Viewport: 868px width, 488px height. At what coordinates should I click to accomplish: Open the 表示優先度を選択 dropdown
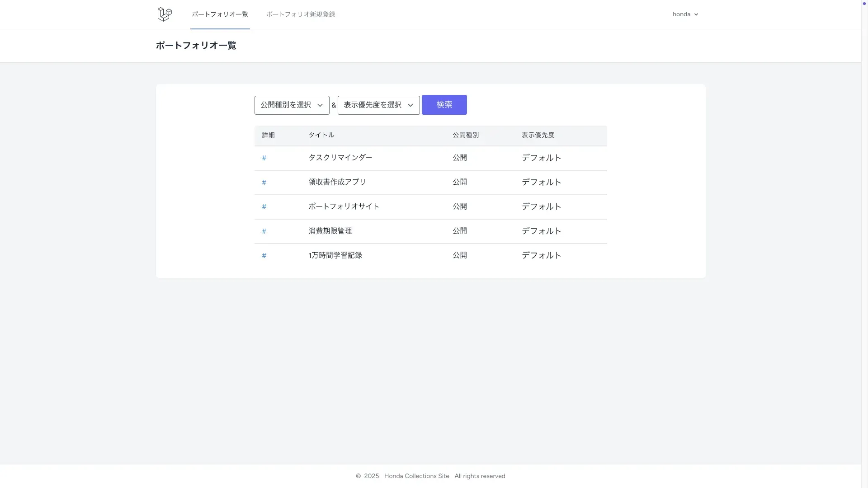[378, 105]
